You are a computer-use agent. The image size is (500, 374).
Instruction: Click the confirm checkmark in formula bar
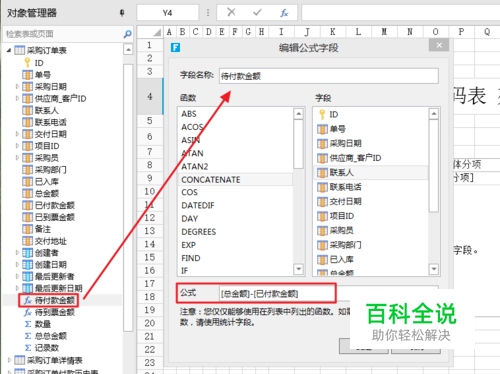257,12
